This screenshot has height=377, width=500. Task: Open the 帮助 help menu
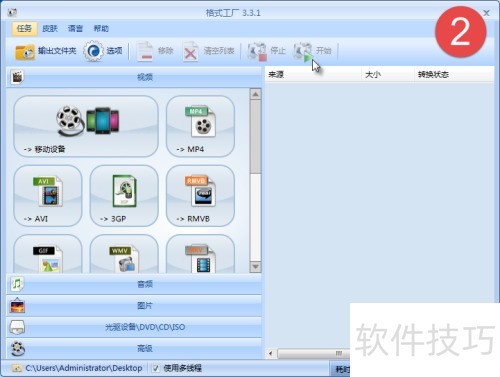coord(101,29)
